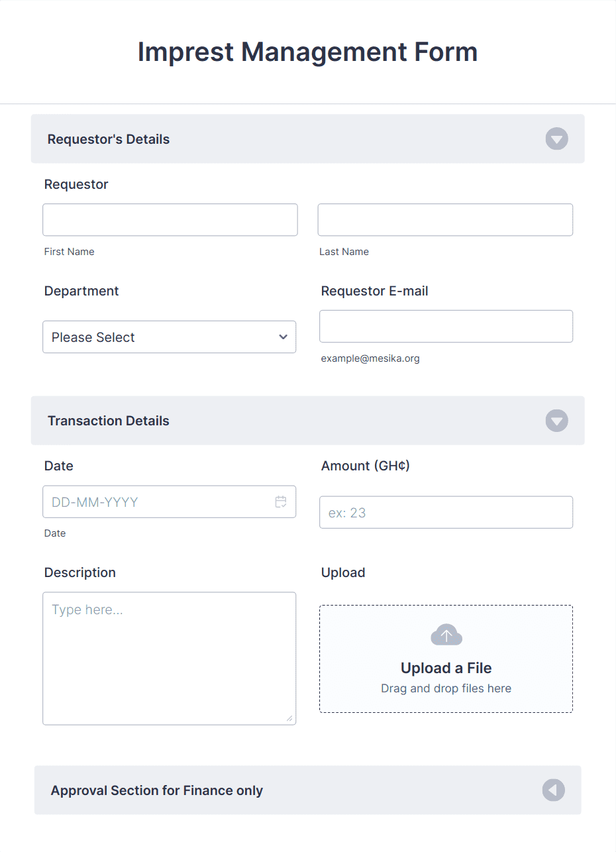Click the Approval Section for Finance only header
The height and width of the screenshot is (852, 616).
pyautogui.click(x=156, y=790)
